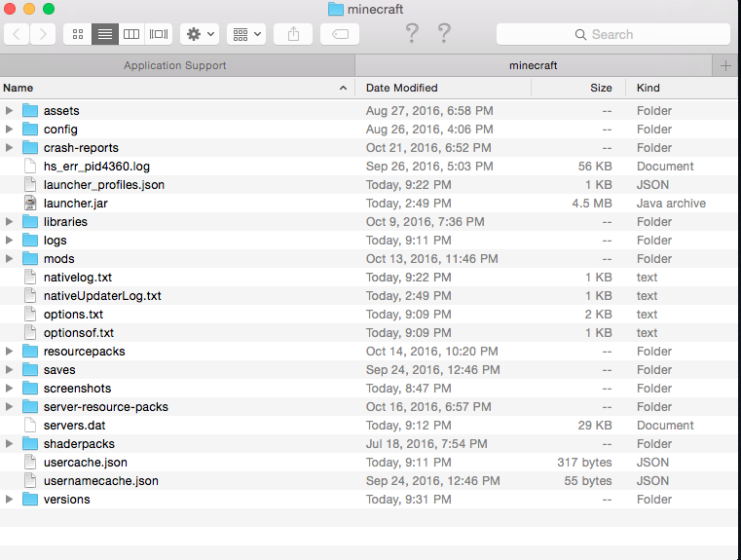Expand the versions folder
This screenshot has height=560, width=741.
click(x=9, y=499)
